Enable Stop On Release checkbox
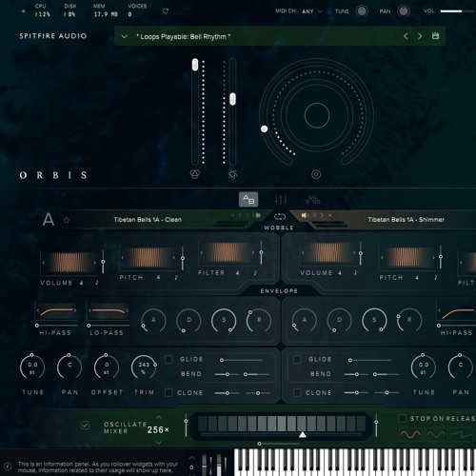Screen dimensions: 476x476 click(403, 418)
